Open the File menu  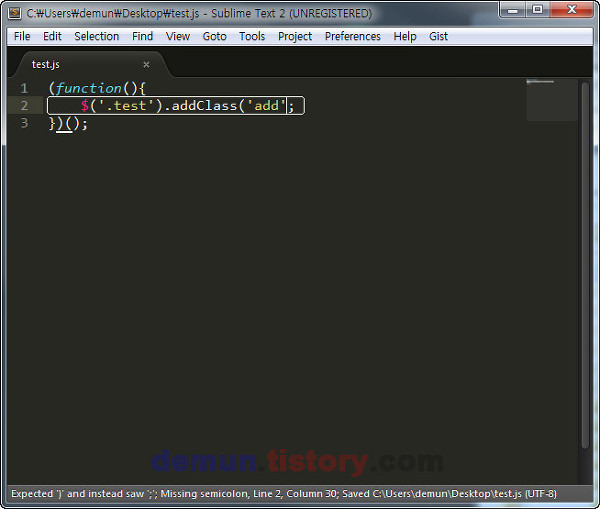[x=22, y=36]
